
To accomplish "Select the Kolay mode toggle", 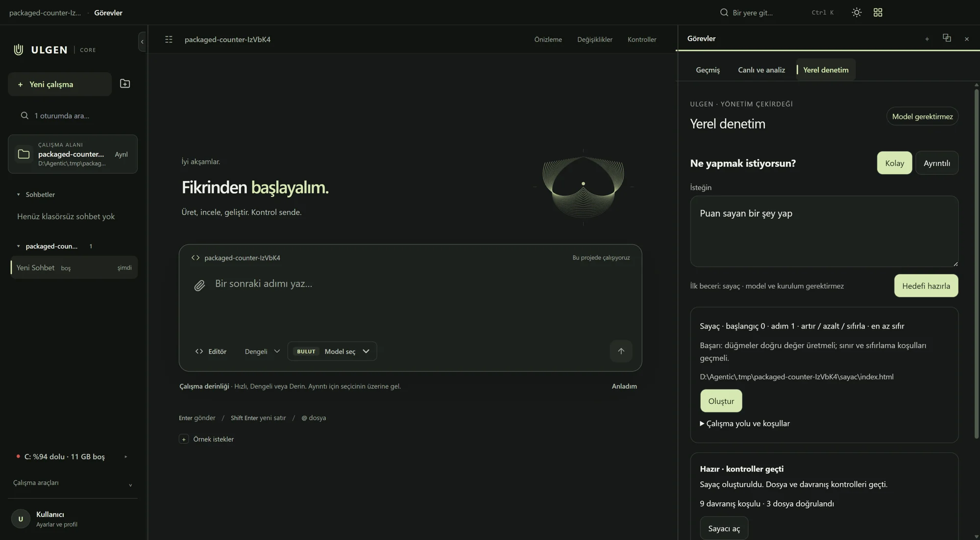I will pos(894,163).
